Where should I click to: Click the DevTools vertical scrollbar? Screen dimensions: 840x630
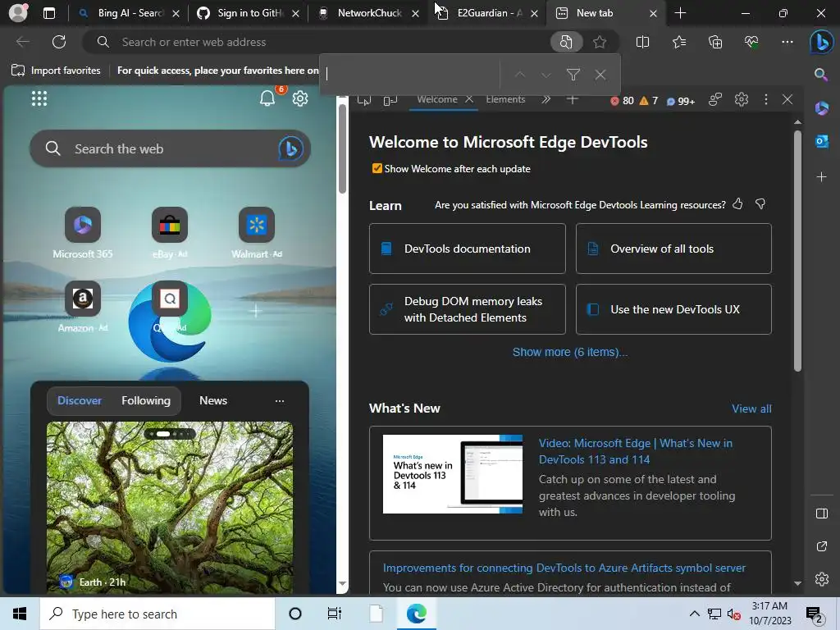click(x=797, y=251)
